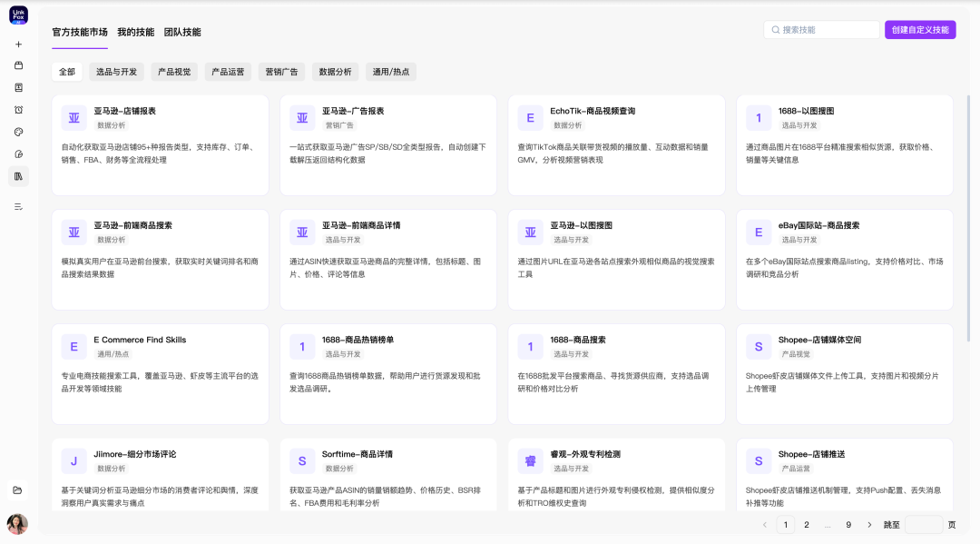The height and width of the screenshot is (544, 980).
Task: Open the 1688-以图搜图 skill title
Action: pyautogui.click(x=807, y=111)
